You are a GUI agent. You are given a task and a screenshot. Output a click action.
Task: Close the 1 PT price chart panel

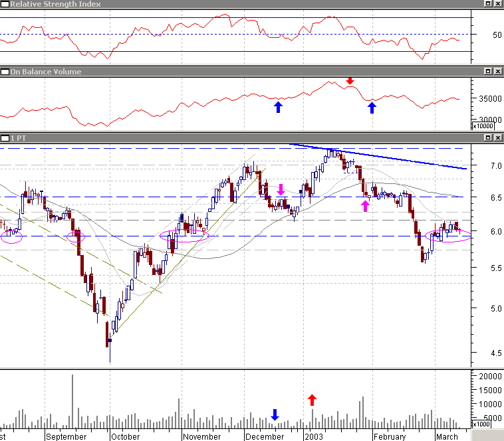(497, 137)
